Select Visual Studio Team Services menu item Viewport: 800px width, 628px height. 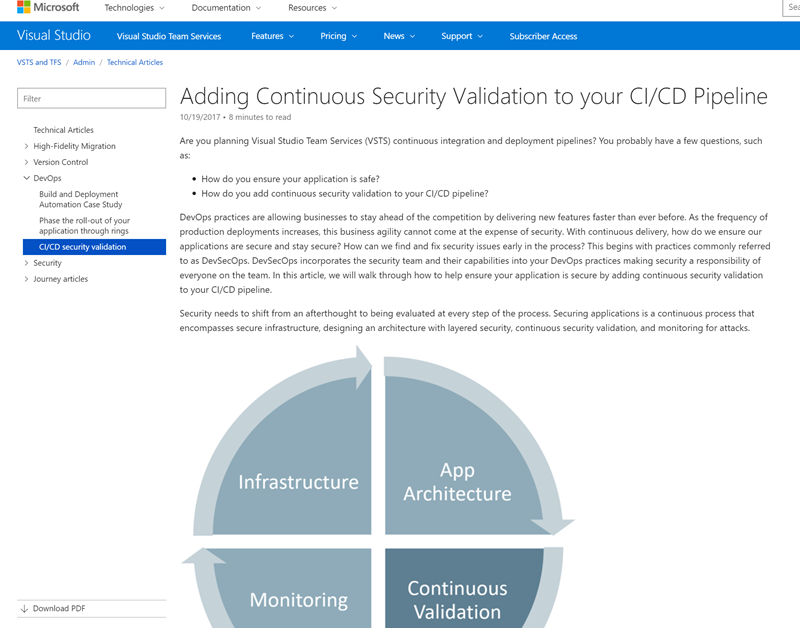click(x=168, y=36)
